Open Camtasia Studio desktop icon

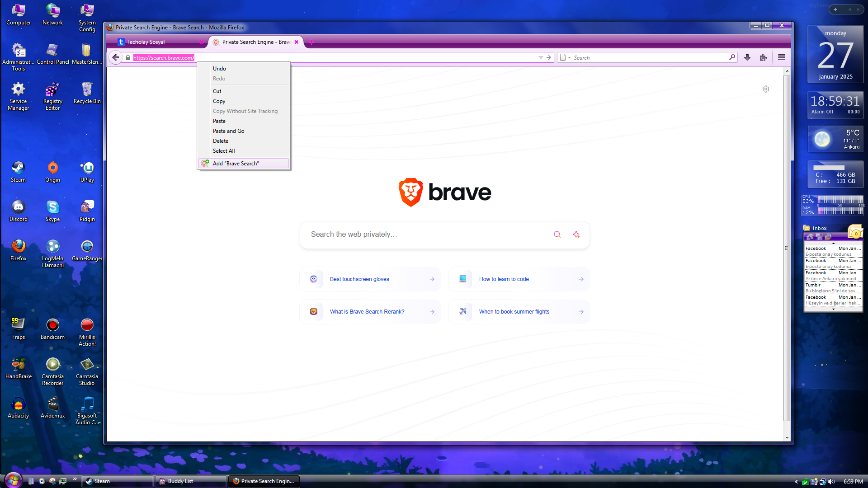tap(87, 372)
